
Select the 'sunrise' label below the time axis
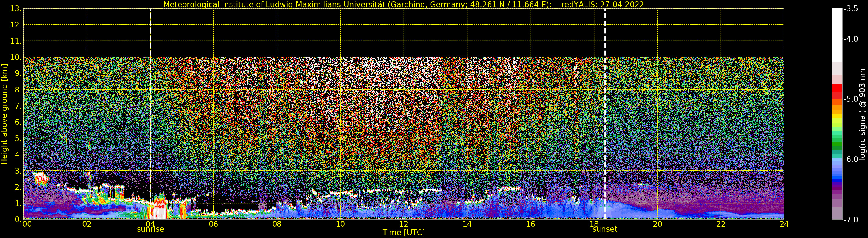pos(150,229)
